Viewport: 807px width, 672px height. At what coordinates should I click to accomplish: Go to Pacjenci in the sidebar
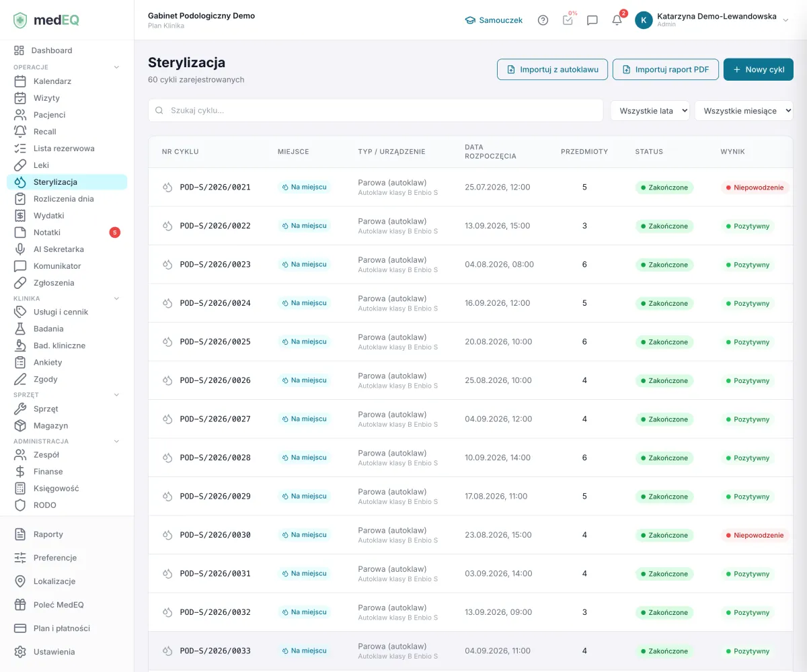pyautogui.click(x=67, y=115)
